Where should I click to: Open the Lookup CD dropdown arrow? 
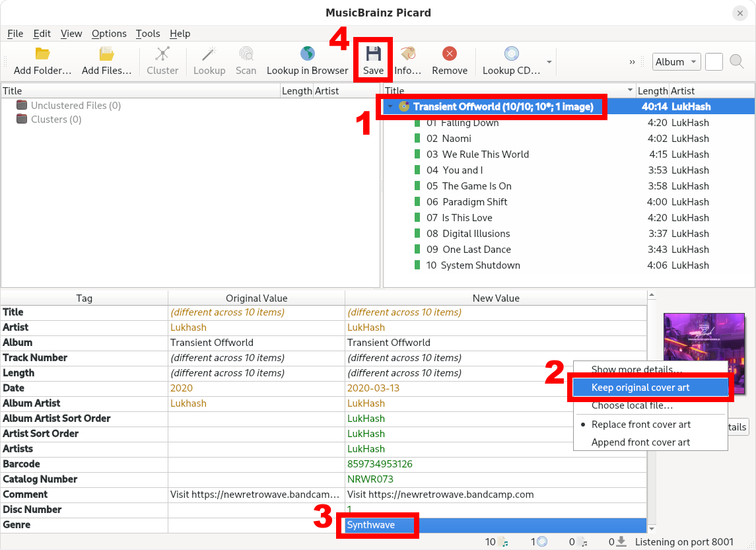549,62
